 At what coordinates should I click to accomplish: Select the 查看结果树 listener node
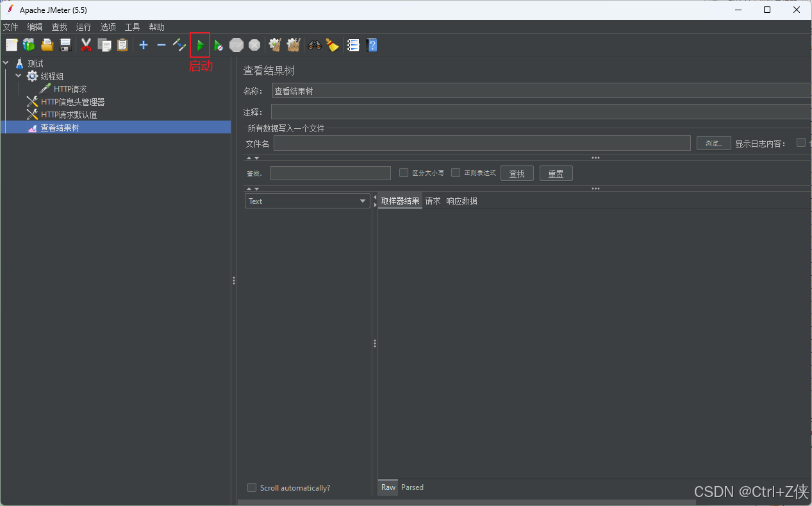(x=60, y=128)
